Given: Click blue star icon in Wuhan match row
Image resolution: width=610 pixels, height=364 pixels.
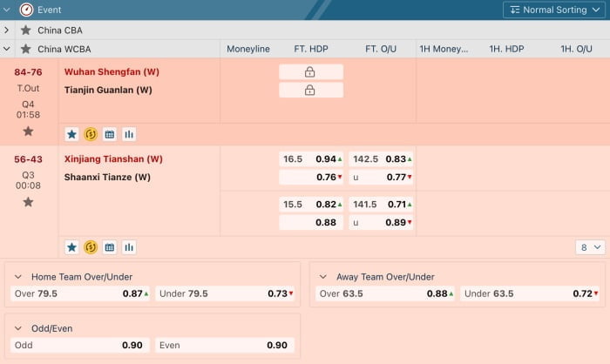Looking at the screenshot, I should pos(71,135).
